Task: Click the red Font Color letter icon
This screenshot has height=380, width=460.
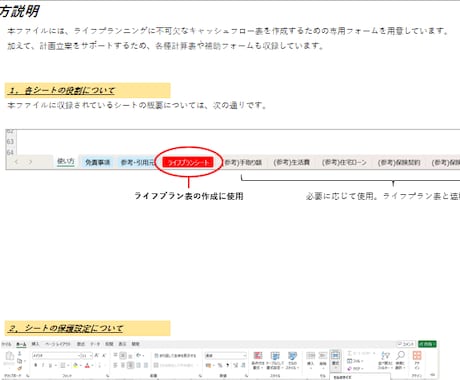Action: pos(87,365)
